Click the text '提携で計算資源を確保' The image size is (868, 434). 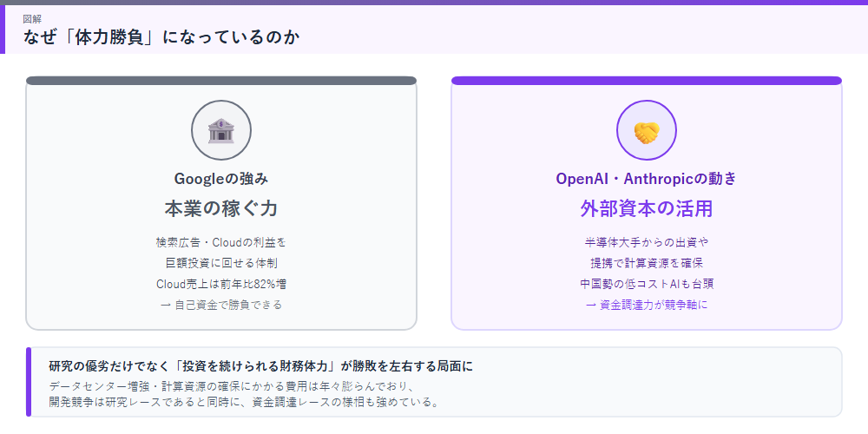(646, 263)
